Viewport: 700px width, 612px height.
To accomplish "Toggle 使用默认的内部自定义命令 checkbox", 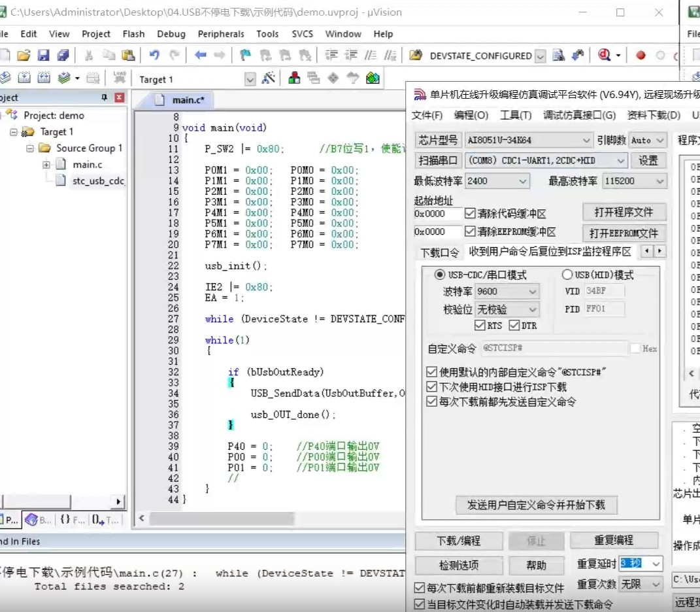I will pyautogui.click(x=431, y=371).
